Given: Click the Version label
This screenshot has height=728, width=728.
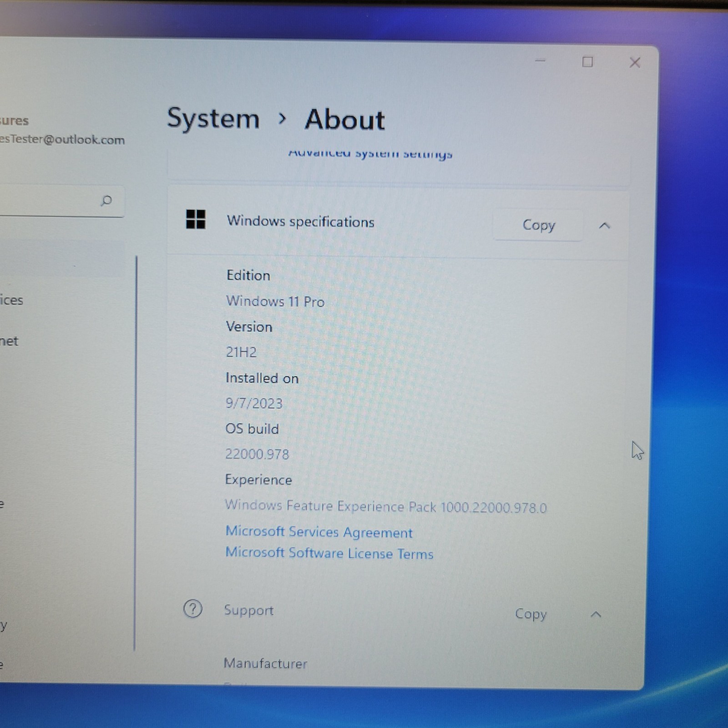Looking at the screenshot, I should [x=249, y=327].
